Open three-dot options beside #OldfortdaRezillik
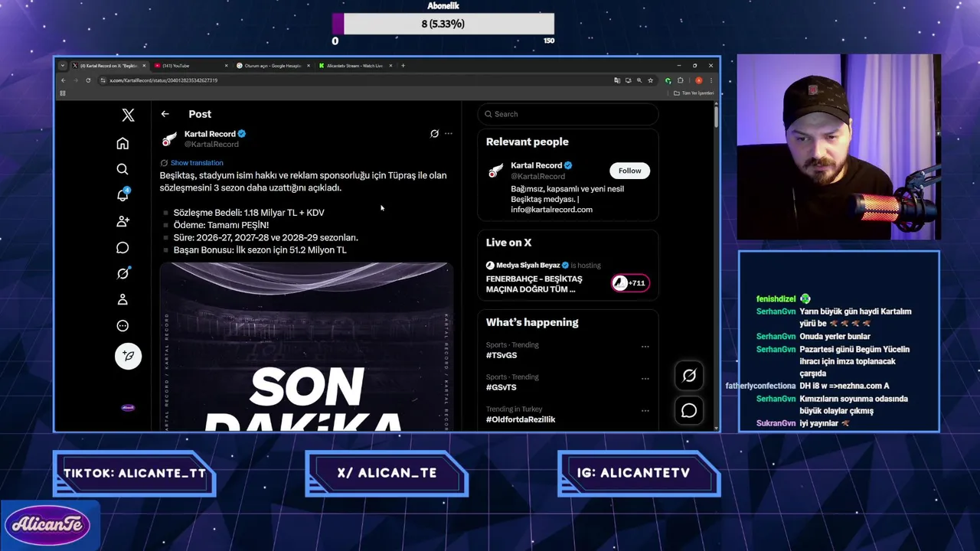This screenshot has height=551, width=980. [x=645, y=411]
